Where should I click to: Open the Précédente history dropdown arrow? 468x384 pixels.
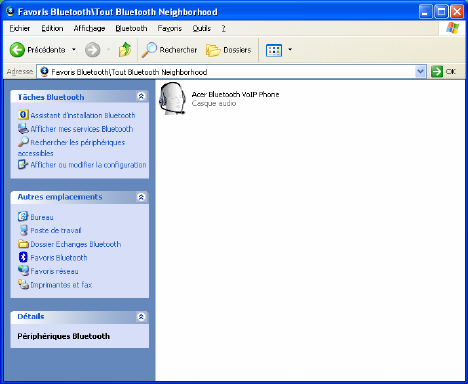pyautogui.click(x=74, y=50)
